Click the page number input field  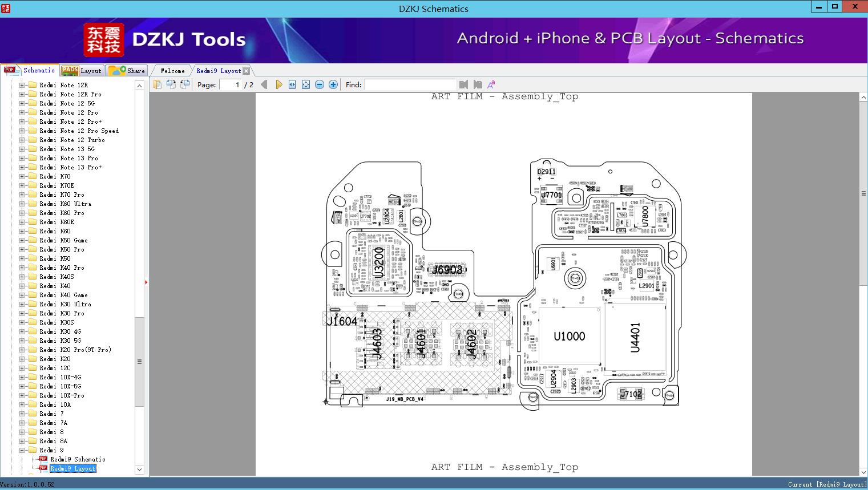tap(231, 84)
